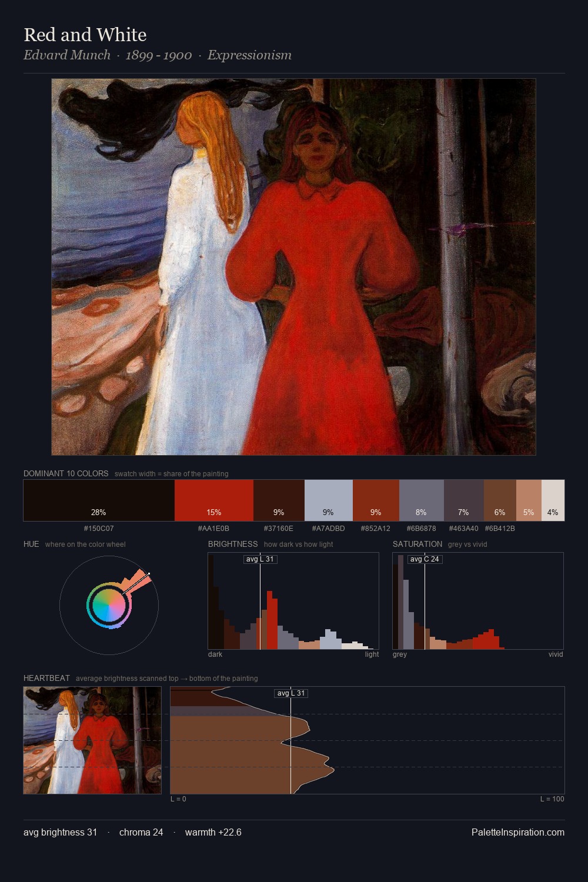The height and width of the screenshot is (882, 588).
Task: Click the hue color wheel
Action: click(x=109, y=605)
